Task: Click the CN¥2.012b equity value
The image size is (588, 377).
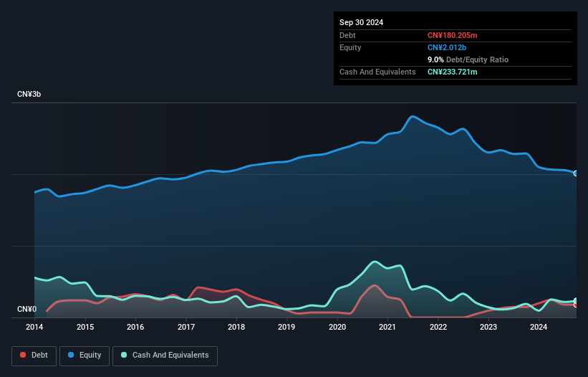Action: (x=447, y=47)
